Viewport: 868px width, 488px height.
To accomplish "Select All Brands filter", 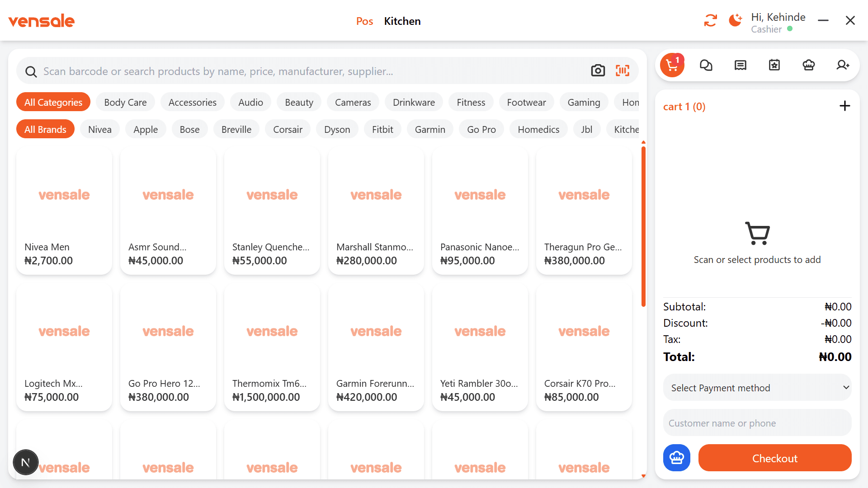I will [45, 129].
